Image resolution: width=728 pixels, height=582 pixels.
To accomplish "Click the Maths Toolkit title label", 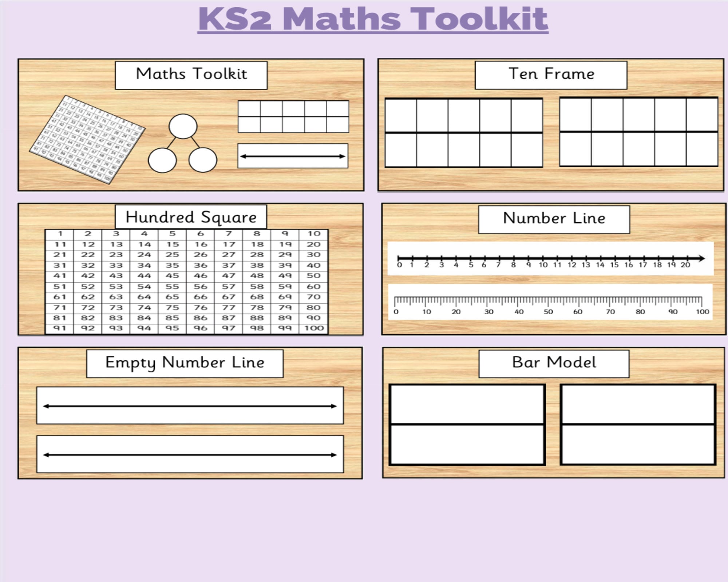I will [191, 75].
